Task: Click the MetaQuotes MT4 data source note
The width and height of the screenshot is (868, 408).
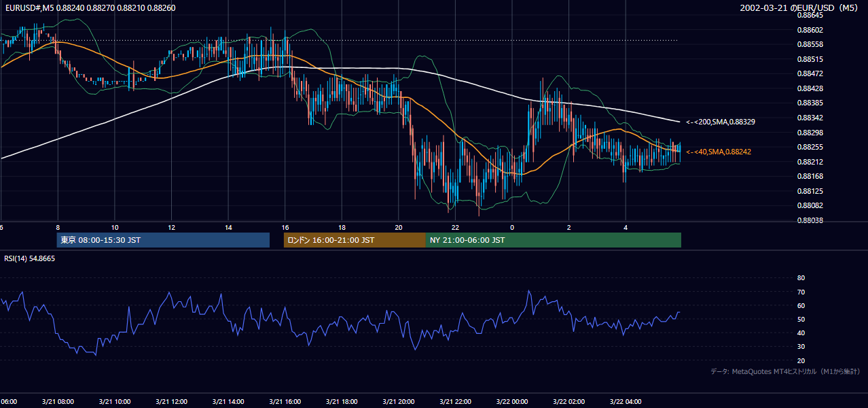Action: (785, 371)
